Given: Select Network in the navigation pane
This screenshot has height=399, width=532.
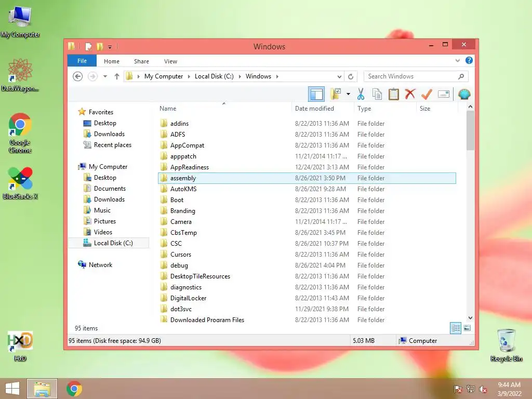Looking at the screenshot, I should tap(100, 264).
